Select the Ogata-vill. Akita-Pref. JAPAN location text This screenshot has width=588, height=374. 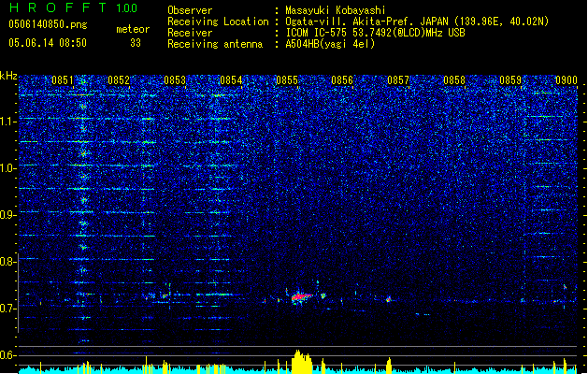click(417, 22)
